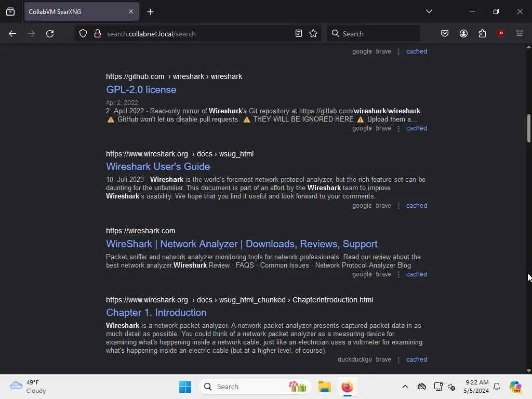
Task: Click 'brave' label under wireshark.com result
Action: click(383, 274)
